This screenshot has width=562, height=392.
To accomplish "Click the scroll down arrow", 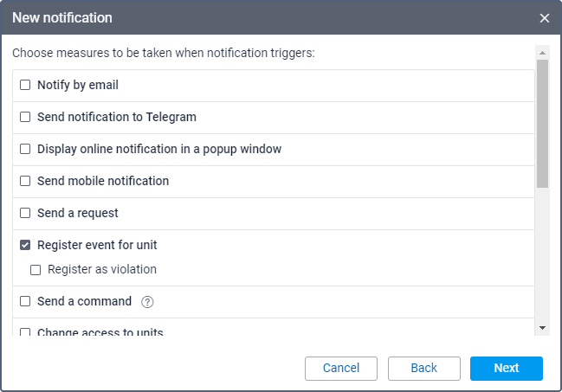I will (x=542, y=327).
